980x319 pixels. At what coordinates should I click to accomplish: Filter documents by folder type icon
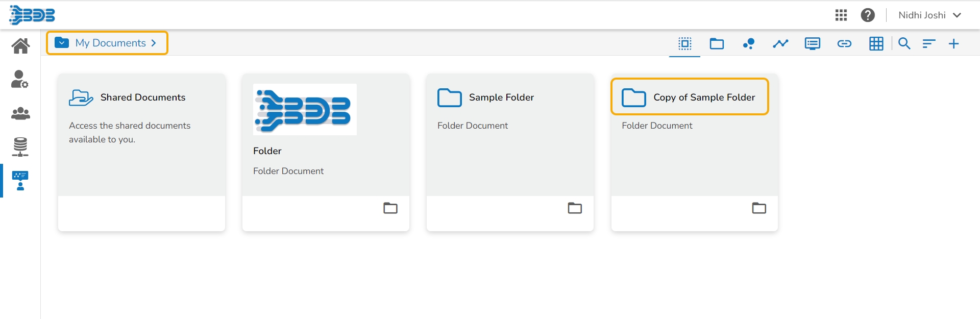[717, 44]
